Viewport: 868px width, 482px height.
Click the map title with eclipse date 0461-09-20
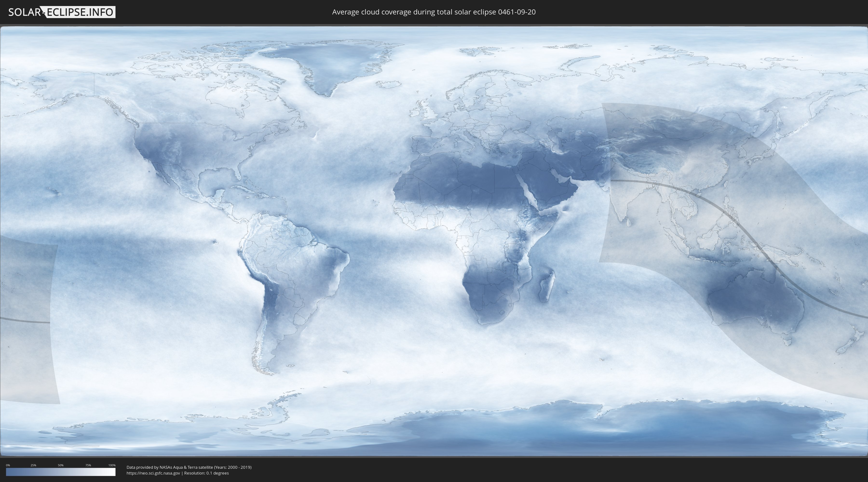[434, 12]
